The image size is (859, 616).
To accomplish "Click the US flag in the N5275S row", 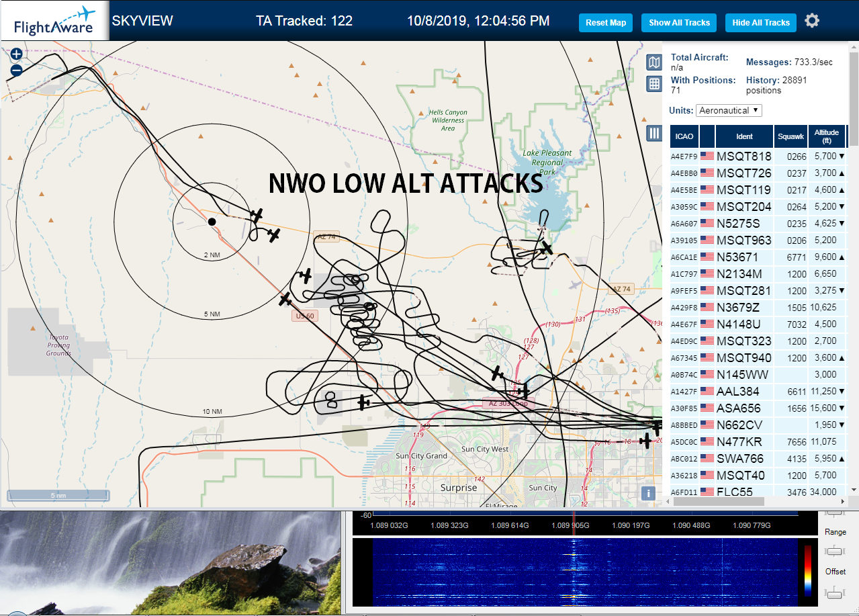I will [707, 223].
